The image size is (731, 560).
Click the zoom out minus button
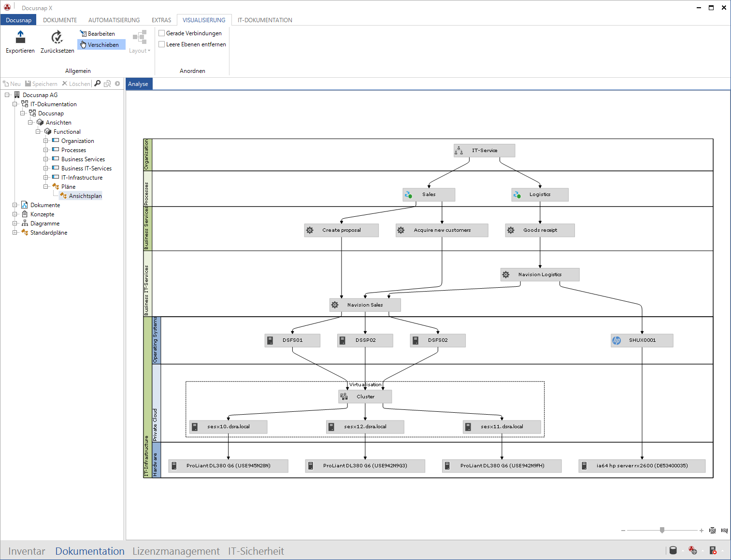(623, 531)
